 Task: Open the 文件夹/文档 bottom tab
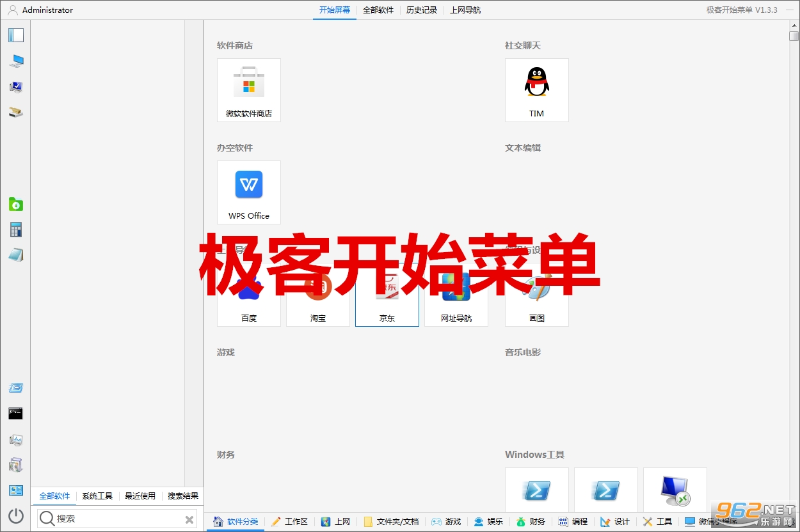(x=391, y=522)
